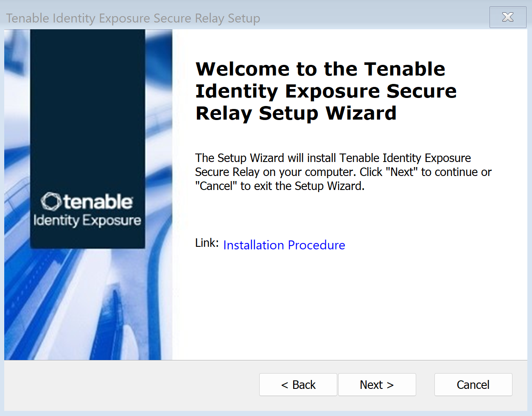The image size is (532, 416).
Task: Click the 'Relay Setup Wizard' heading line
Action: pos(296,113)
